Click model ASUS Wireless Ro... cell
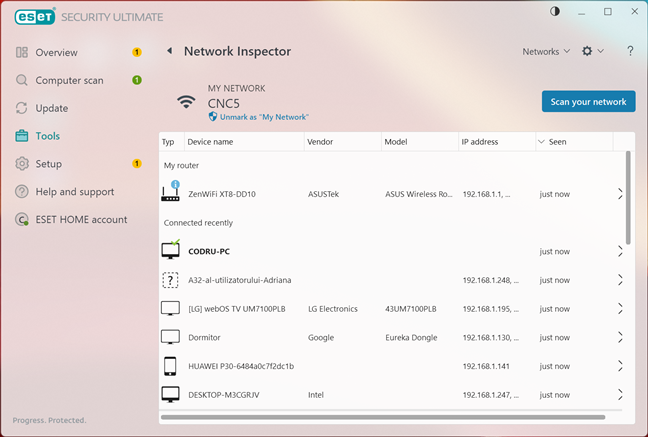Screen dimensions: 648x437 pos(419,194)
